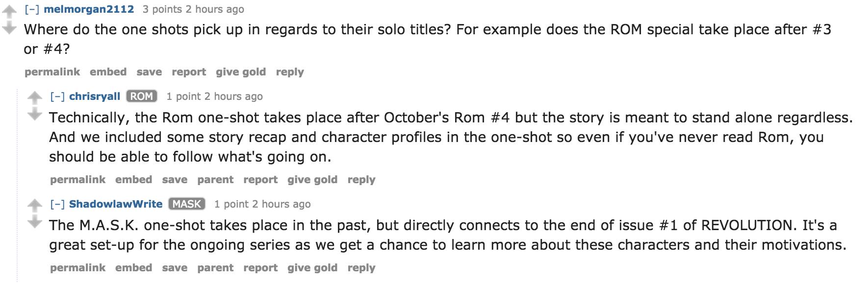868x283 pixels.
Task: Give gold to chrisryall's comment
Action: tap(312, 180)
